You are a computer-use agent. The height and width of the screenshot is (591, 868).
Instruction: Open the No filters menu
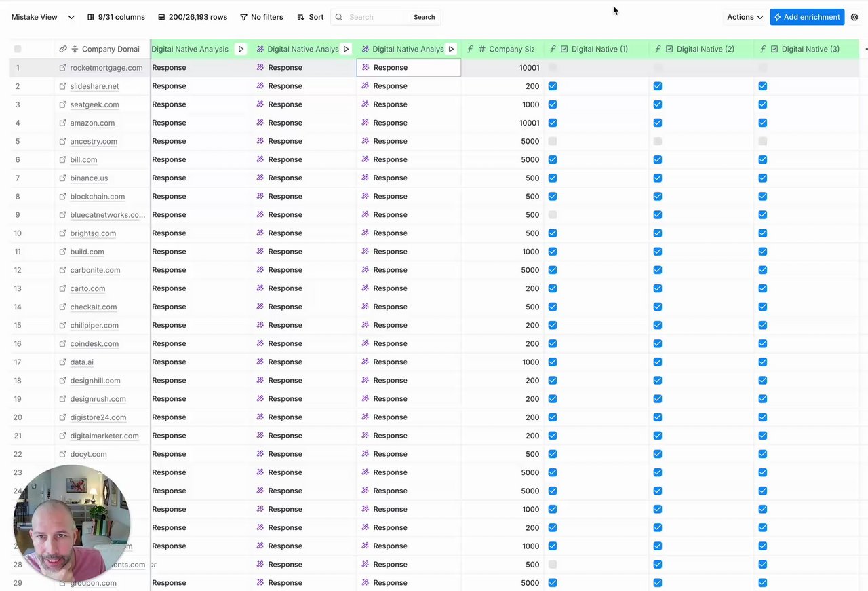coord(262,17)
